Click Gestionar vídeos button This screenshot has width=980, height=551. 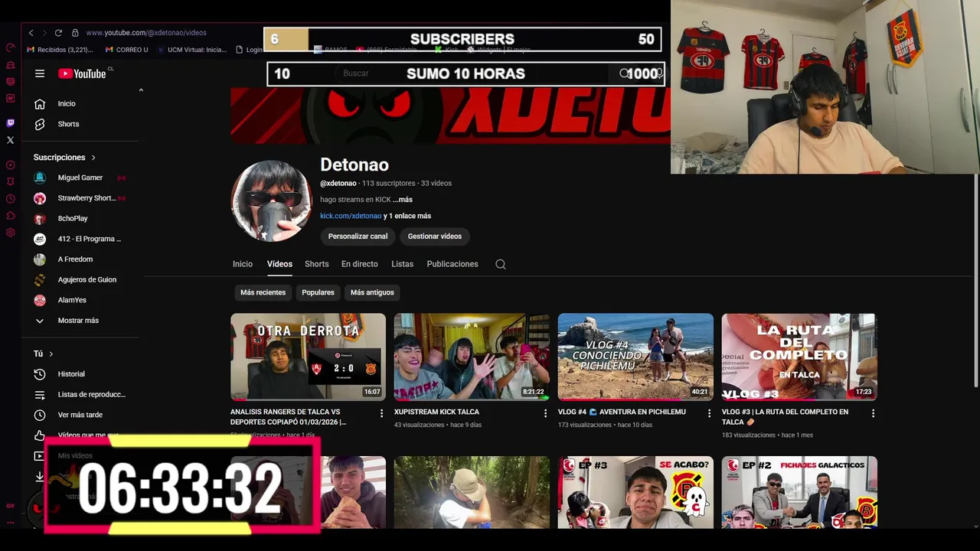[434, 236]
